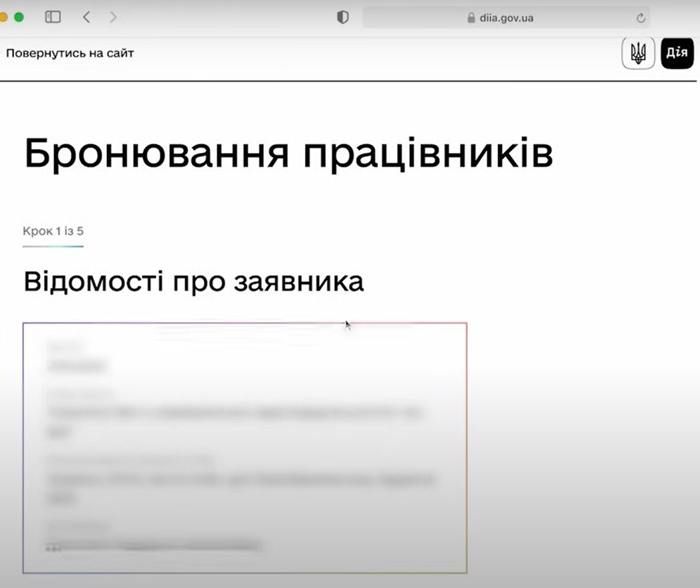Image resolution: width=700 pixels, height=588 pixels.
Task: Go back with the browser back arrow
Action: pyautogui.click(x=86, y=17)
